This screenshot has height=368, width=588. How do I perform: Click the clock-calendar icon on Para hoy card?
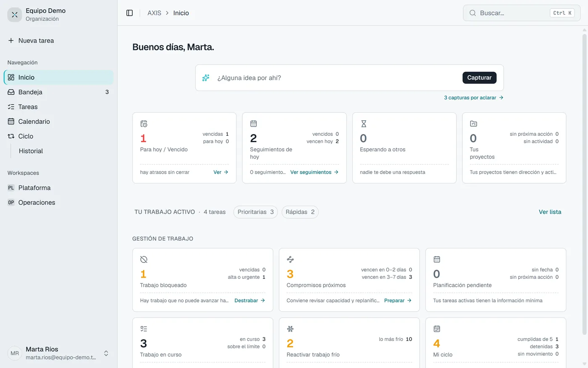(x=144, y=124)
